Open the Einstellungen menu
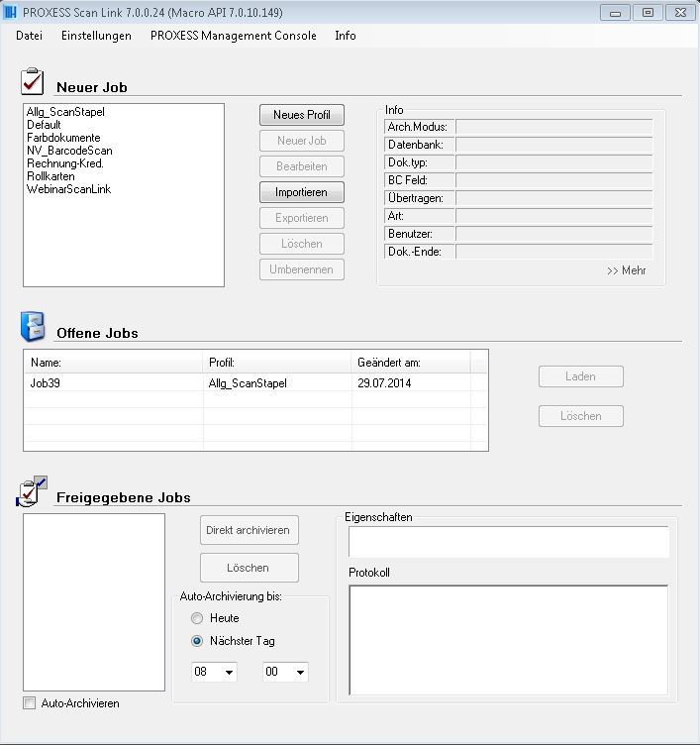The width and height of the screenshot is (700, 745). coord(96,36)
